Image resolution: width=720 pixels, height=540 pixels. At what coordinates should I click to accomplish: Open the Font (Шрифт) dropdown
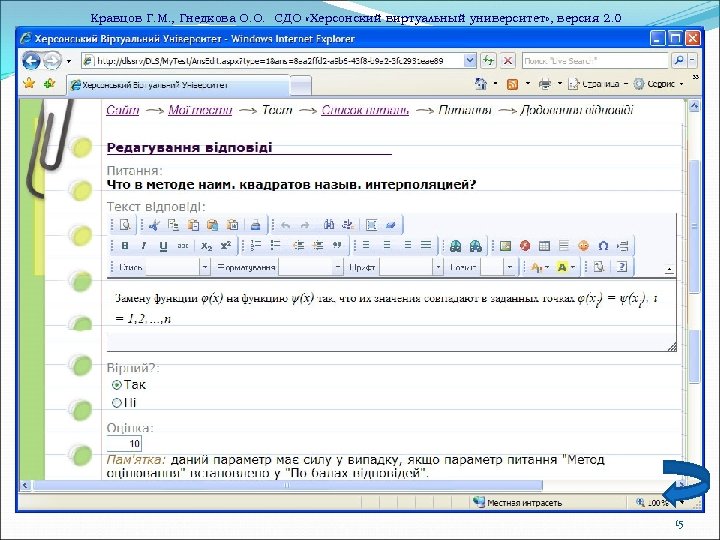pyautogui.click(x=438, y=267)
